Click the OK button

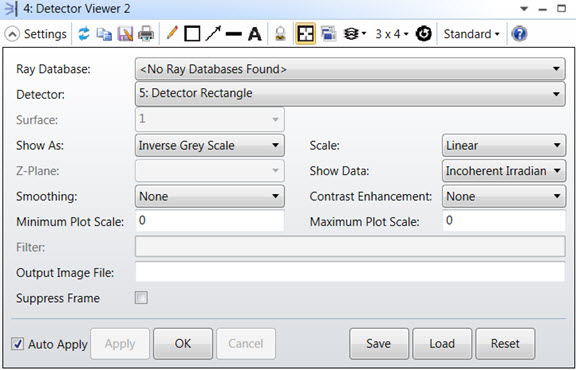pos(183,344)
